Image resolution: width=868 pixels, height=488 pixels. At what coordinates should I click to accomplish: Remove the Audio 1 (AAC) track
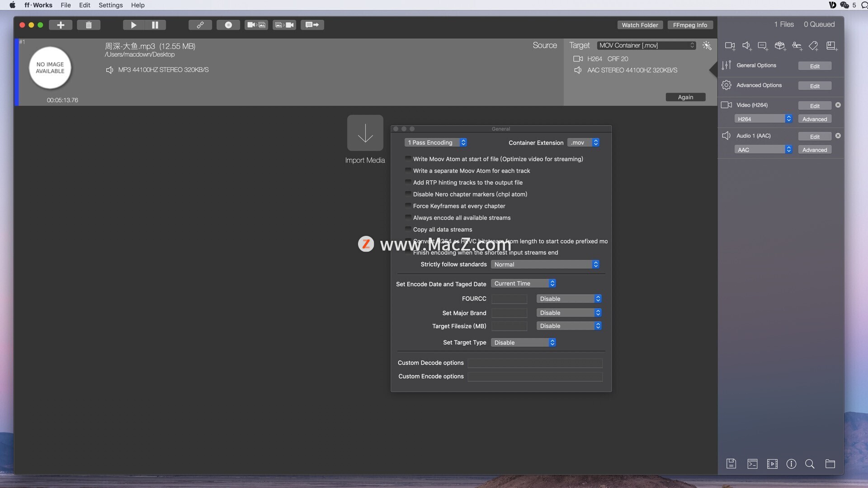(838, 136)
